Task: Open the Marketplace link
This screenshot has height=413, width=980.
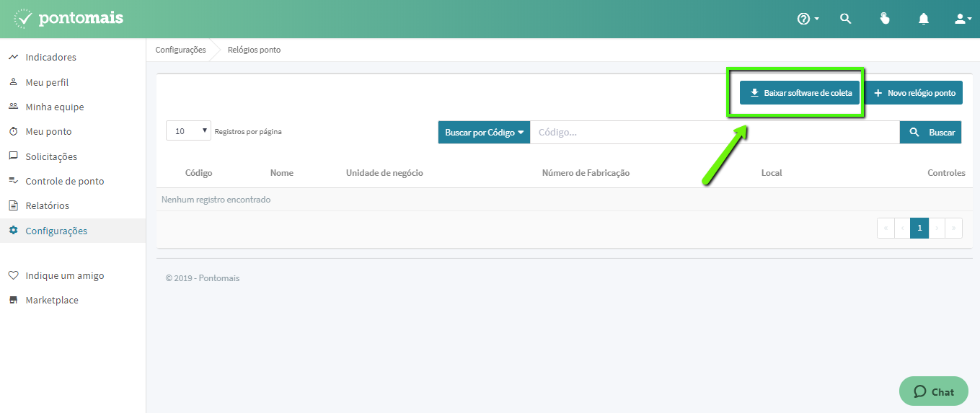Action: coord(52,300)
